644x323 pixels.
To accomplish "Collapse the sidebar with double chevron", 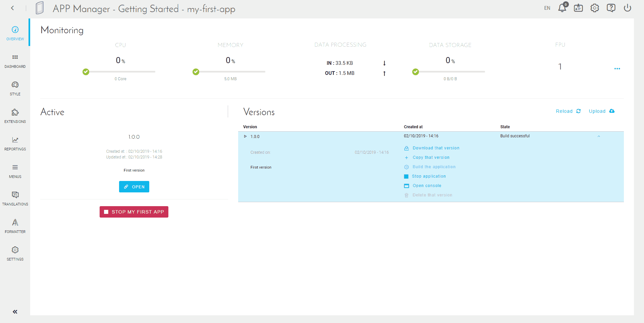I will click(15, 312).
